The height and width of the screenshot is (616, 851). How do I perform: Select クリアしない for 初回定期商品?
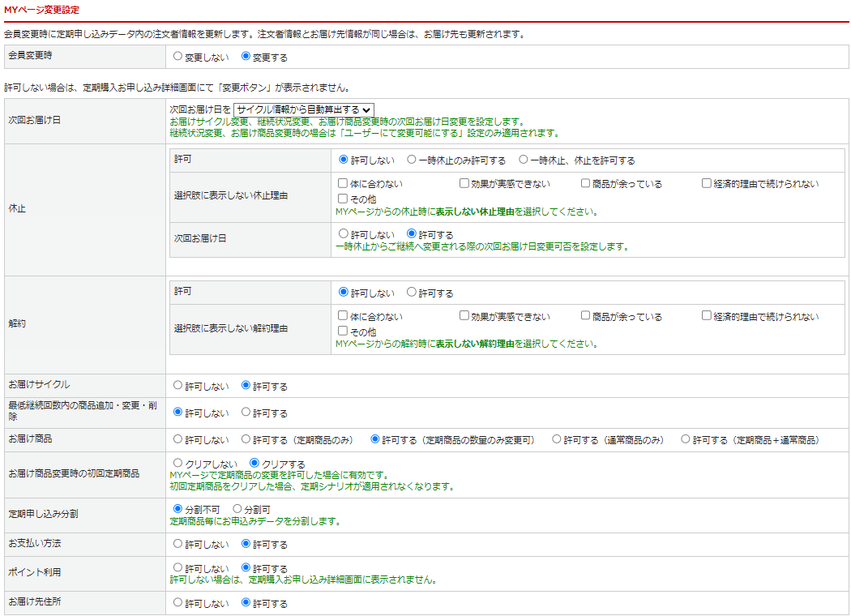(x=177, y=463)
